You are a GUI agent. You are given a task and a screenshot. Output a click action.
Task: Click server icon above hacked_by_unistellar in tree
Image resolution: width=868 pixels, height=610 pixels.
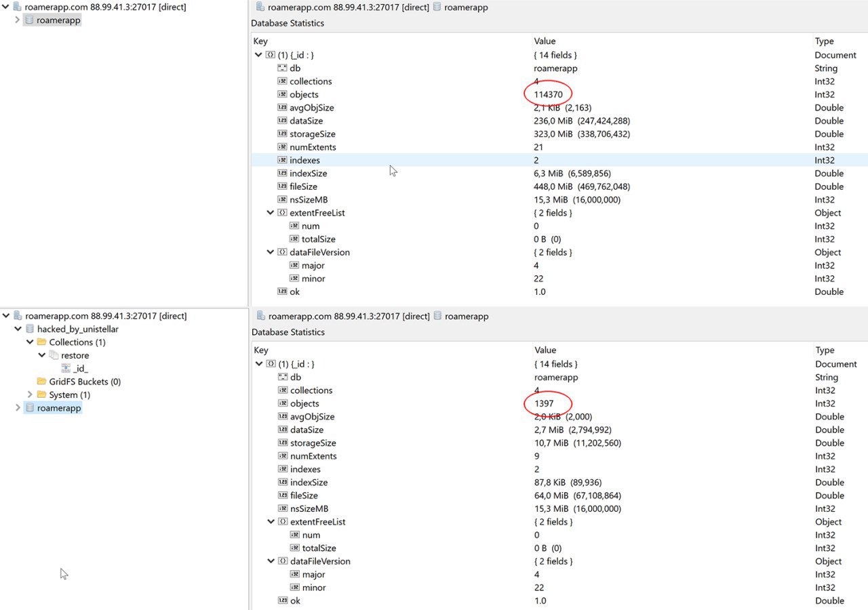[x=17, y=316]
